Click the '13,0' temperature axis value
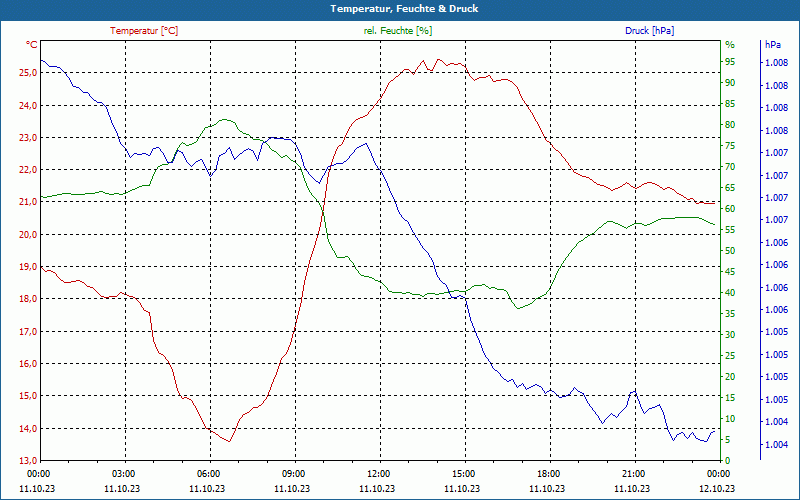The height and width of the screenshot is (500, 800). coord(28,461)
